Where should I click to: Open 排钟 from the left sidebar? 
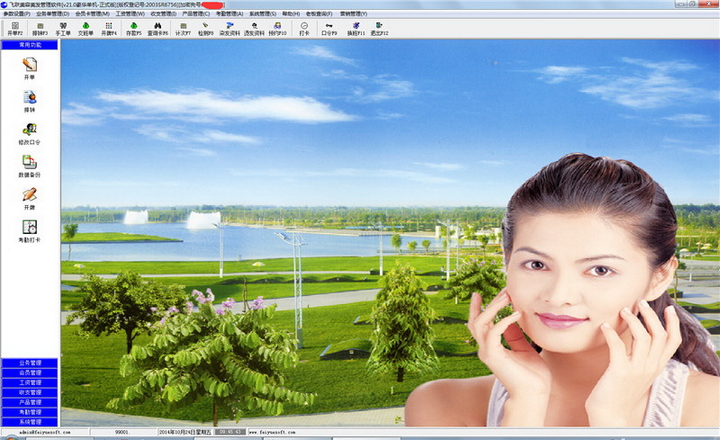[x=30, y=98]
